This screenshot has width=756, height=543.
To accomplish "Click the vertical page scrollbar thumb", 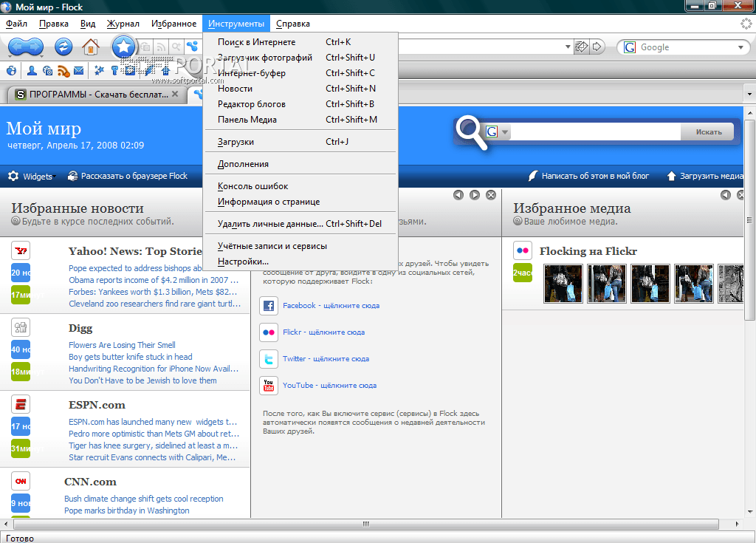I will coord(750,220).
